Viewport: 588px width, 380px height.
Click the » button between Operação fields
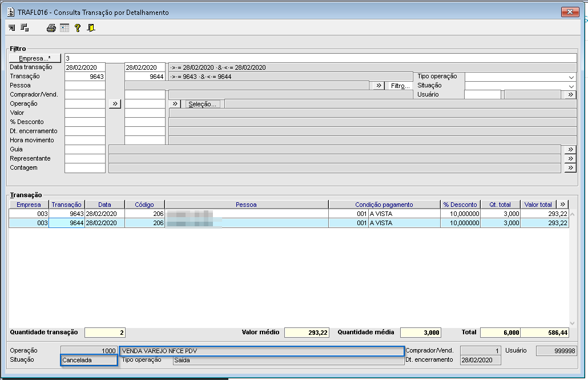115,103
